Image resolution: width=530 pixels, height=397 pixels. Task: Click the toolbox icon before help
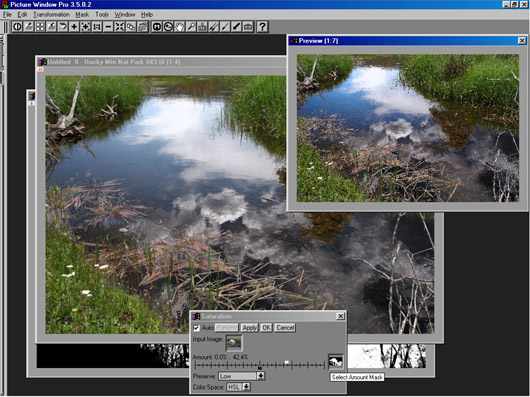pyautogui.click(x=248, y=27)
